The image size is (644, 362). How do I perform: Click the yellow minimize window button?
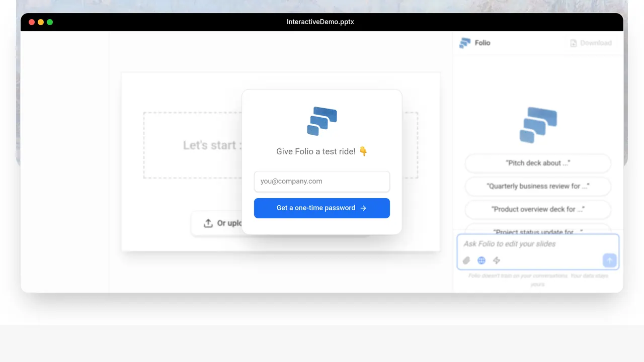click(41, 22)
